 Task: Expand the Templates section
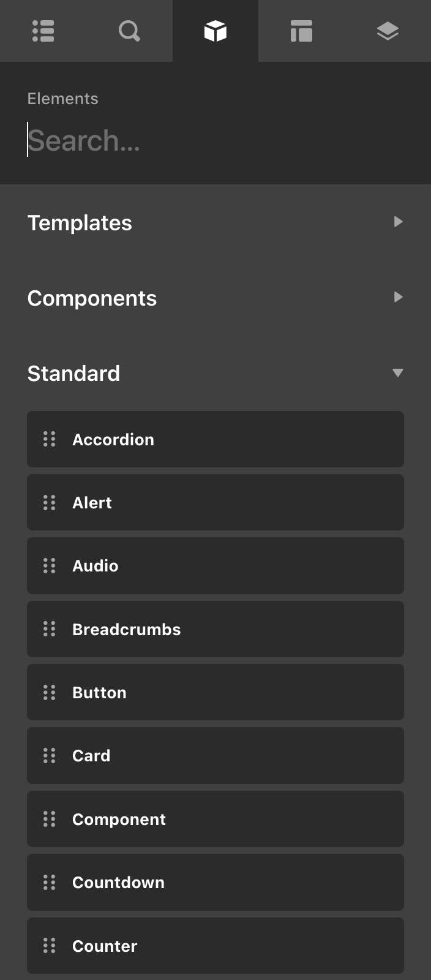click(x=399, y=222)
